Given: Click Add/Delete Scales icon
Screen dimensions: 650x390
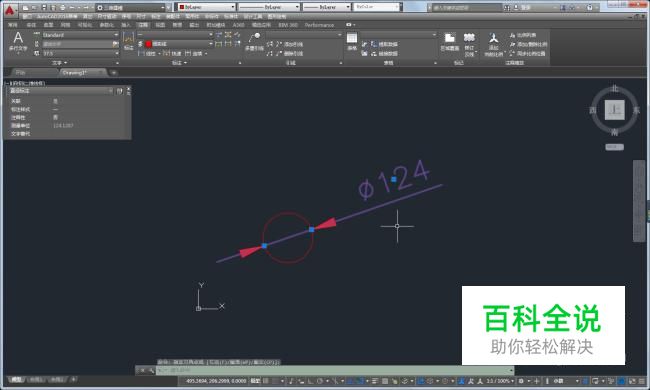Looking at the screenshot, I should [x=513, y=44].
